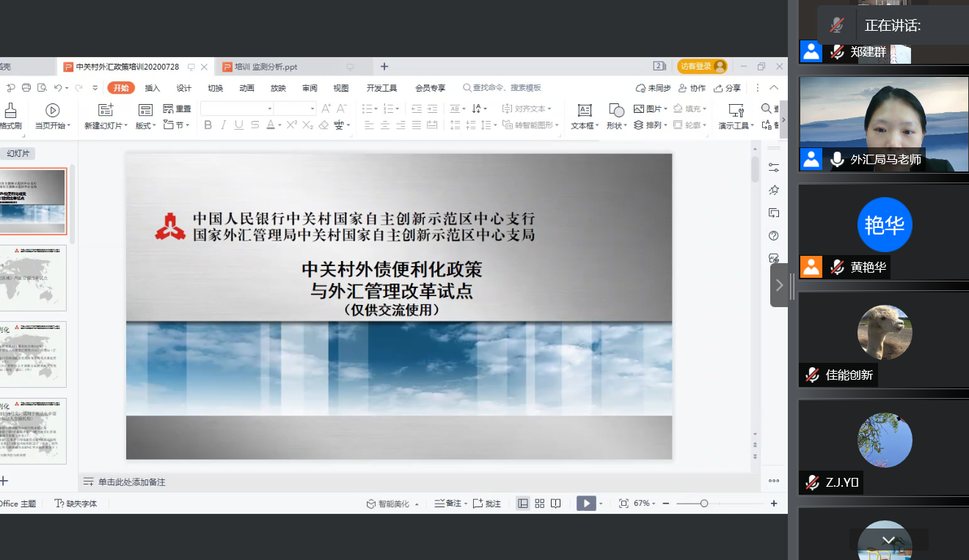969x560 pixels.
Task: Click the fit-to-window icon near zoom
Action: tap(624, 504)
